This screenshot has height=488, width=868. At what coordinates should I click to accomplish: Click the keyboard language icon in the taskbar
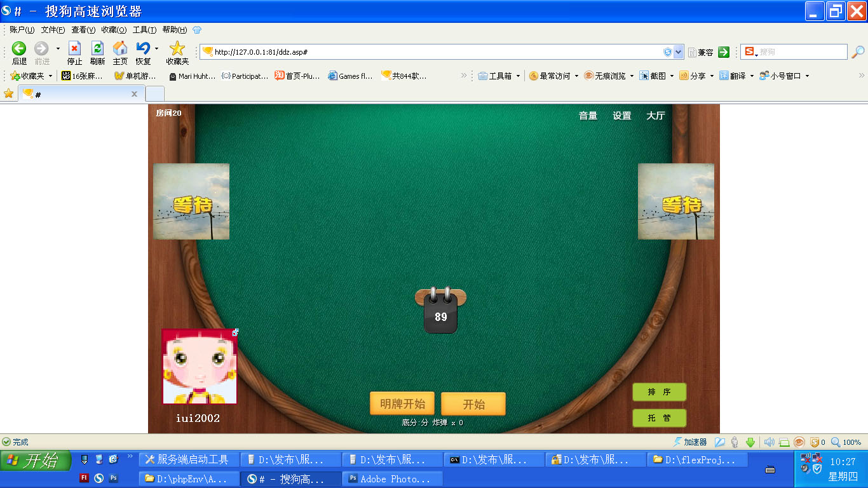[x=770, y=470]
